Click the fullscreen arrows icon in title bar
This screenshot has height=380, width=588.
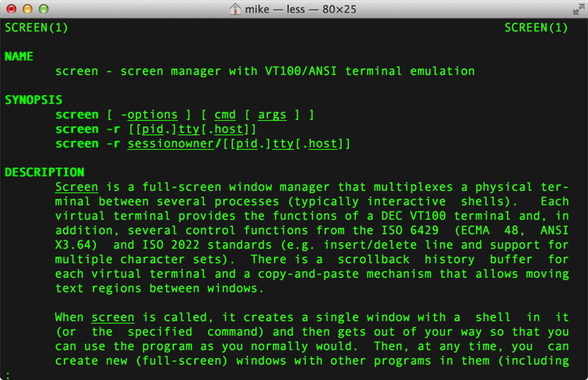pyautogui.click(x=578, y=9)
